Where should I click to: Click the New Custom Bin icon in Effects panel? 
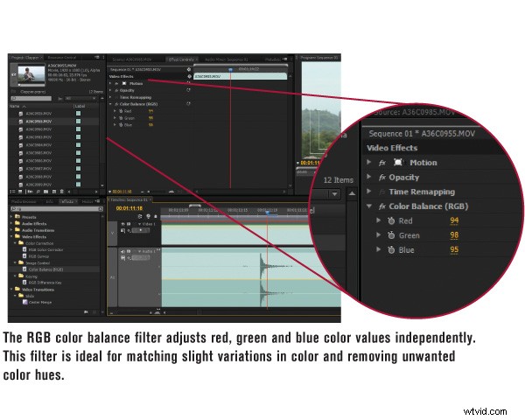pos(86,311)
